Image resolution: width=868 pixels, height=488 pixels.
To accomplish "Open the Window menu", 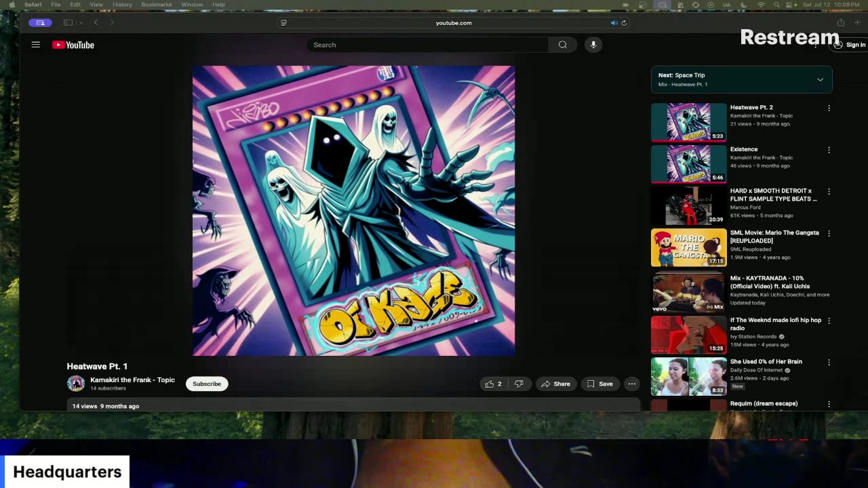I will click(x=192, y=5).
